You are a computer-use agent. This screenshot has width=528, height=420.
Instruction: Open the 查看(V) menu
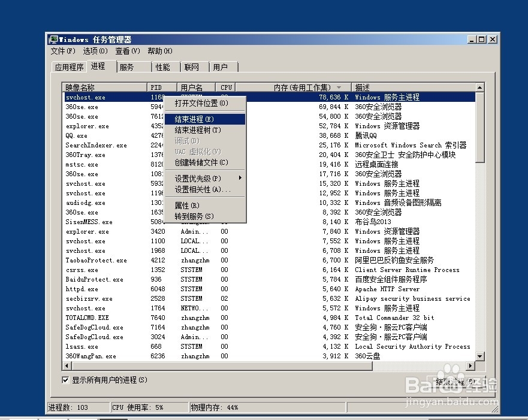point(127,51)
